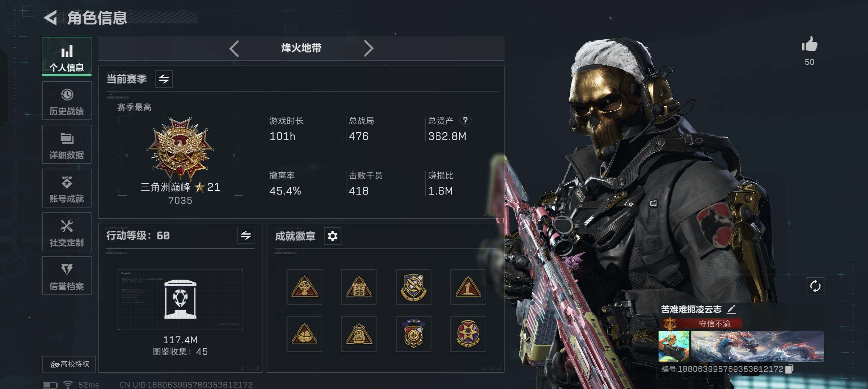Go to the 账号成就 tab

pyautogui.click(x=67, y=188)
